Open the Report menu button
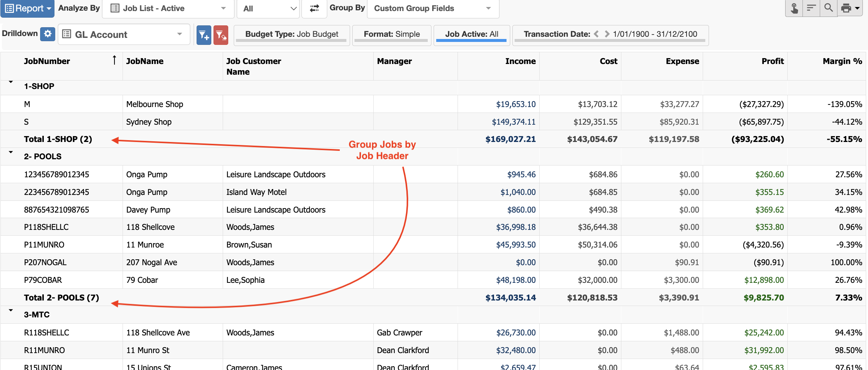The image size is (868, 370). pos(27,8)
